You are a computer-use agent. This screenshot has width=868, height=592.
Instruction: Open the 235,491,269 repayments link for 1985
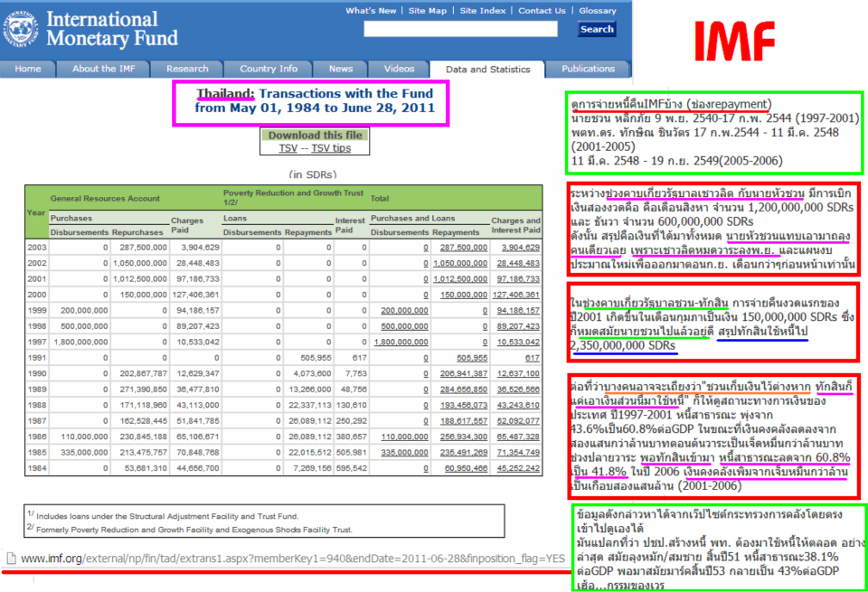coord(463,453)
